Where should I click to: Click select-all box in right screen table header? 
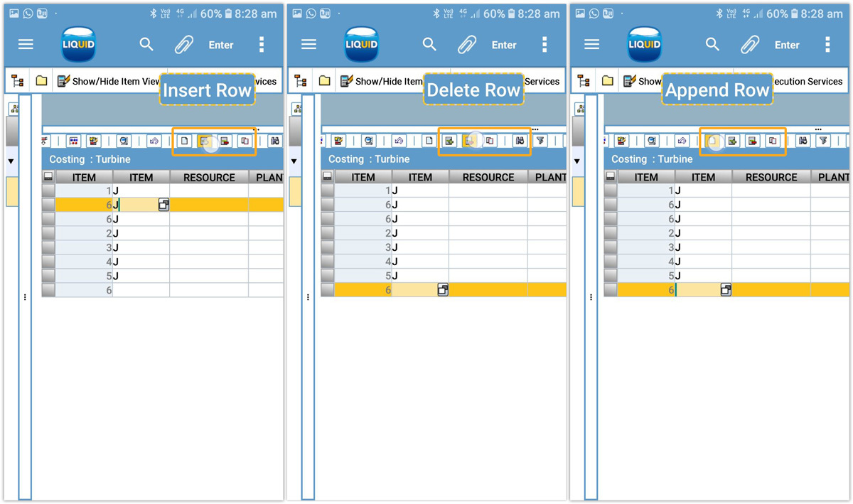click(x=610, y=176)
